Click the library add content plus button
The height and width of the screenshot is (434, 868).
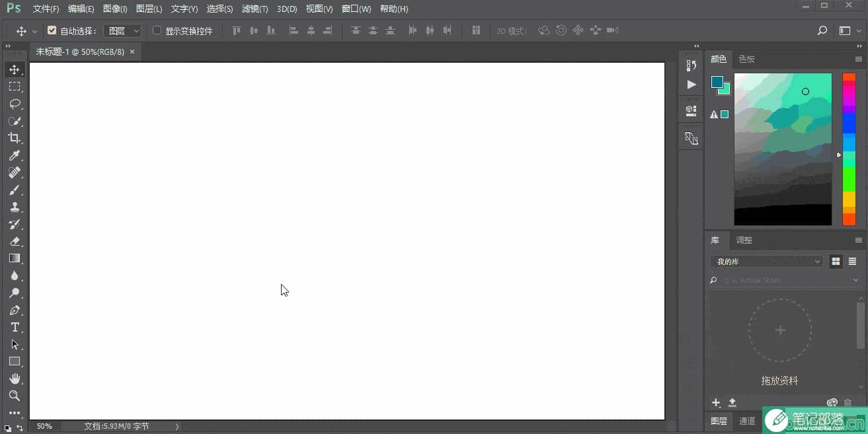pyautogui.click(x=715, y=402)
